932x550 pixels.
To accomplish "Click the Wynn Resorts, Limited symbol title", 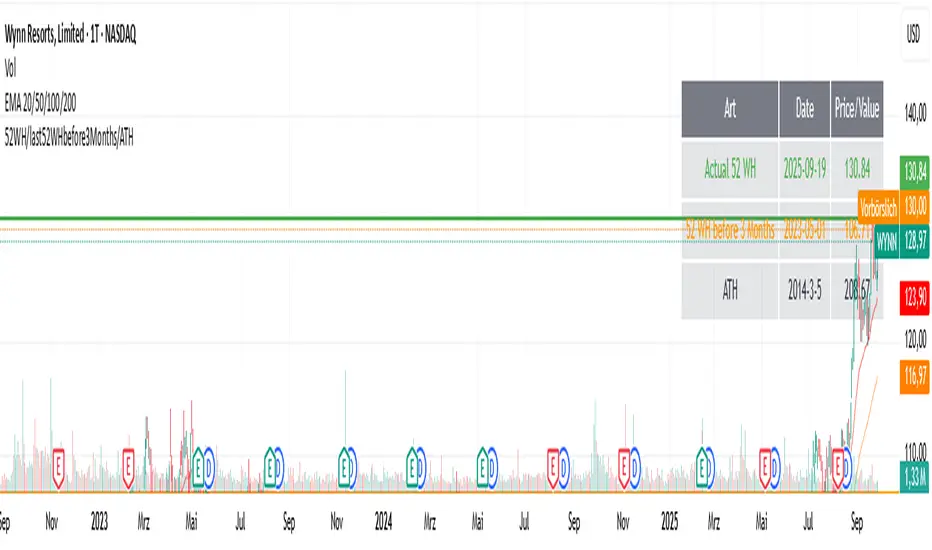I will point(70,34).
